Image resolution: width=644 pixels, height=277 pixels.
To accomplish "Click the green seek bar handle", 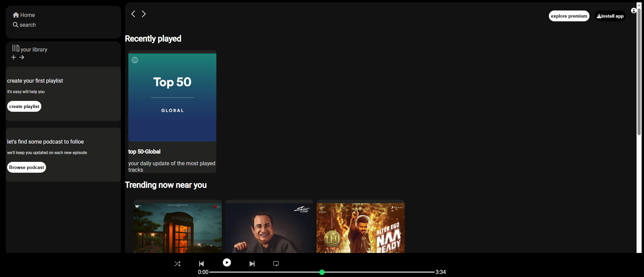I will pyautogui.click(x=322, y=272).
